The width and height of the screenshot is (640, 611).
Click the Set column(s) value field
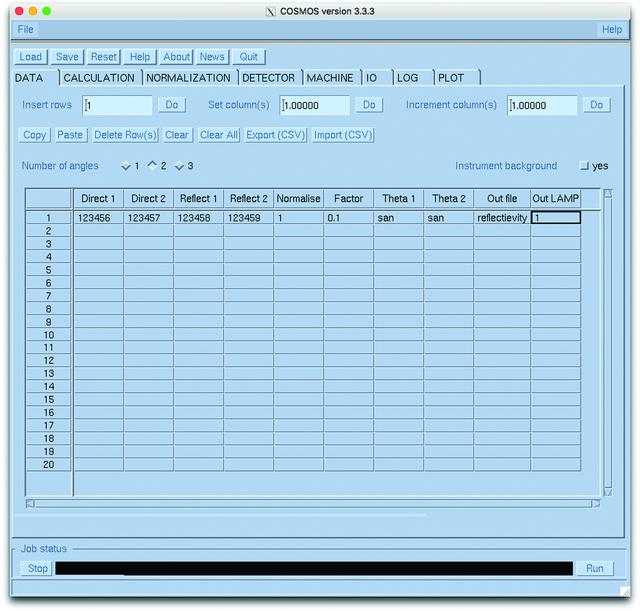(315, 105)
